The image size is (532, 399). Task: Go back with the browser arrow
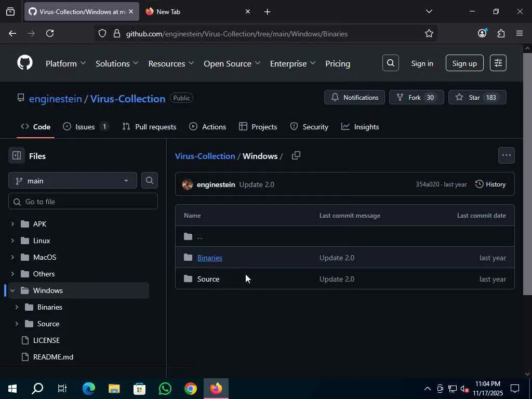[12, 33]
